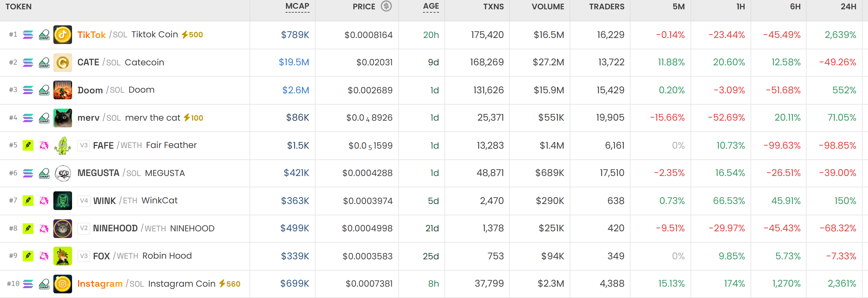This screenshot has width=868, height=298.
Task: Click the $2.6M market cap for Doom
Action: point(296,90)
